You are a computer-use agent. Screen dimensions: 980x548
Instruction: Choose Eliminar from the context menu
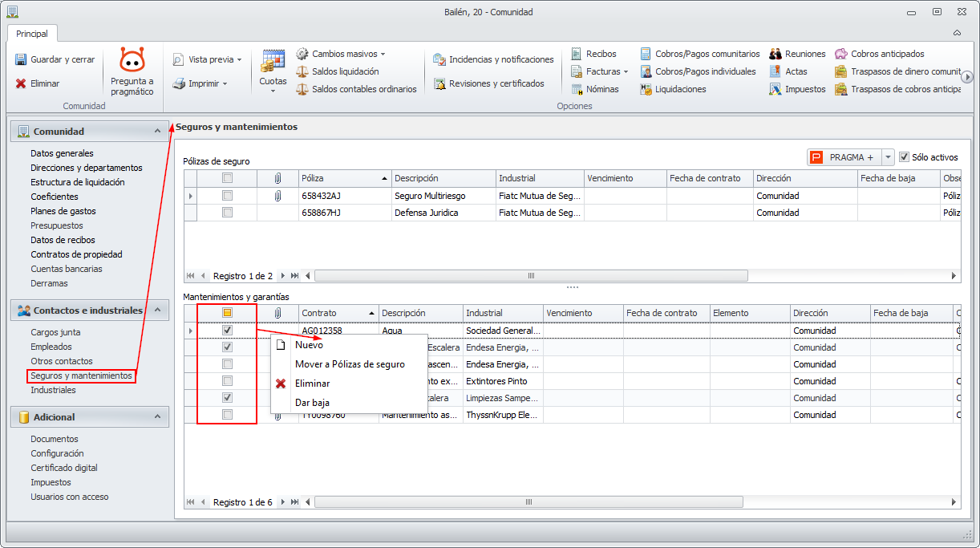349,384
